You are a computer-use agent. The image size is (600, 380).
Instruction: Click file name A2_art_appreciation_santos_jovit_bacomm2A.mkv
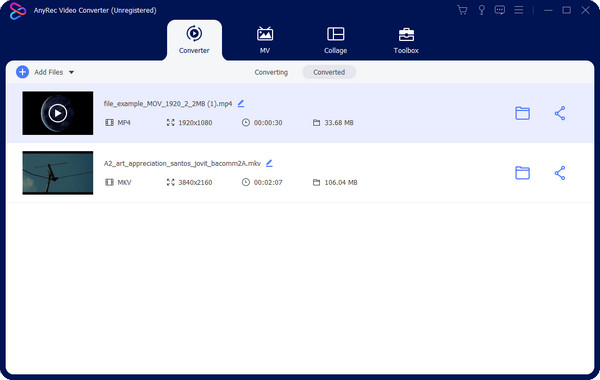(x=182, y=163)
